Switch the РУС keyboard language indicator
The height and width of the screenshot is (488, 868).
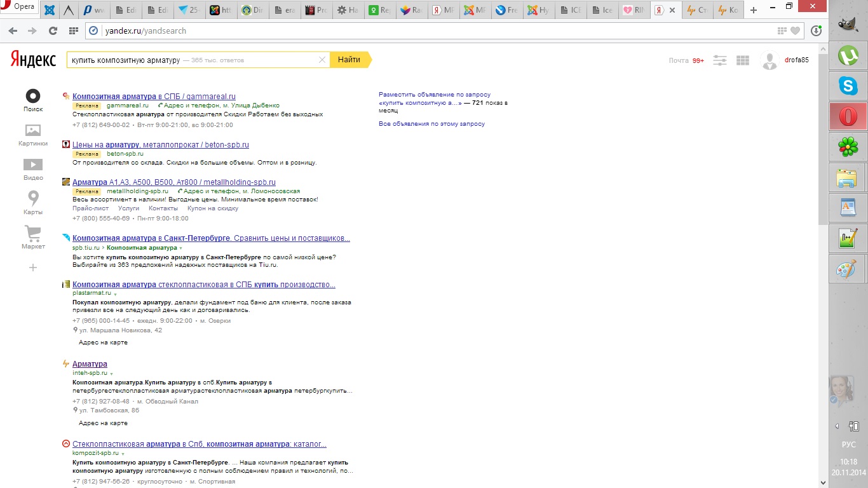pos(848,445)
